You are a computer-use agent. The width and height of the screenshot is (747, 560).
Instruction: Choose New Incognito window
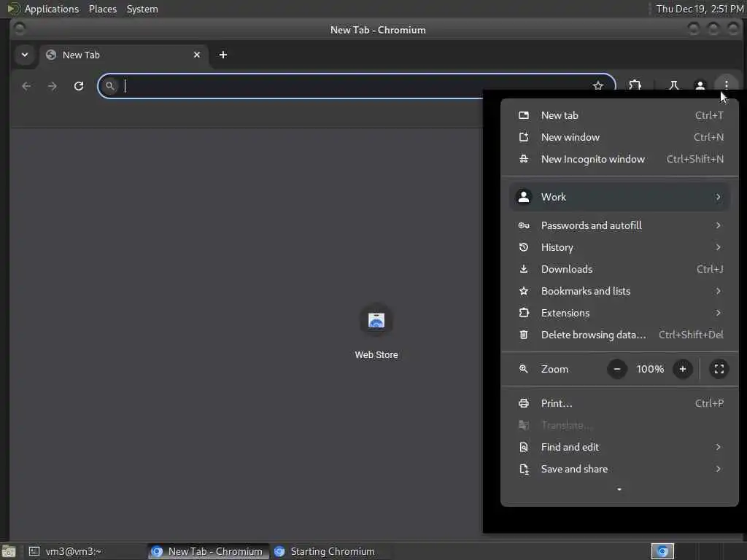coord(620,159)
